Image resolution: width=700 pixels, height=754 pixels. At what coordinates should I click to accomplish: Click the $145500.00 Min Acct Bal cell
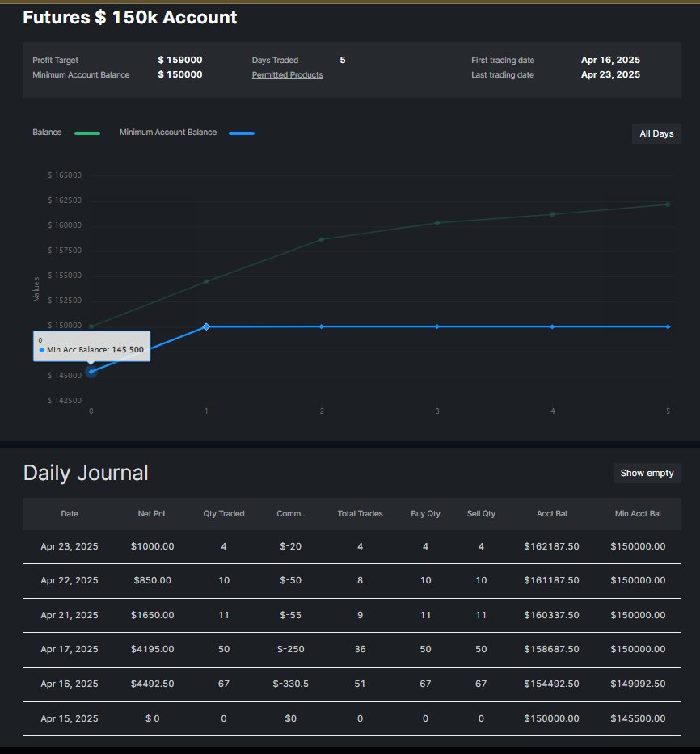pyautogui.click(x=638, y=718)
